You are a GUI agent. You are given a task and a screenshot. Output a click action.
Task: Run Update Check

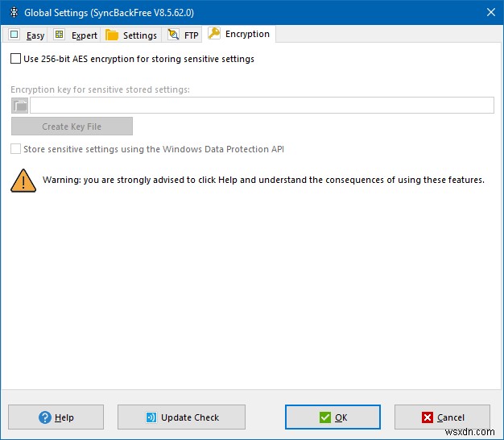(181, 417)
